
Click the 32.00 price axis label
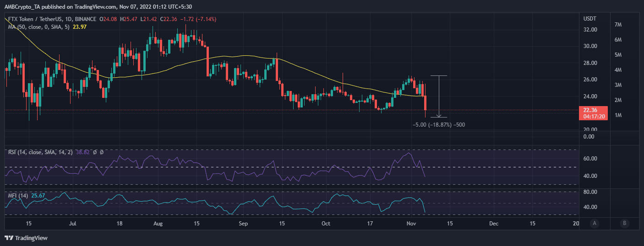pyautogui.click(x=590, y=29)
